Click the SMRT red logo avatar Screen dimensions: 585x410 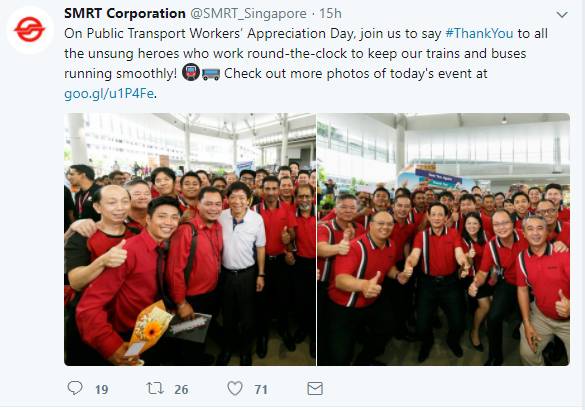click(29, 30)
